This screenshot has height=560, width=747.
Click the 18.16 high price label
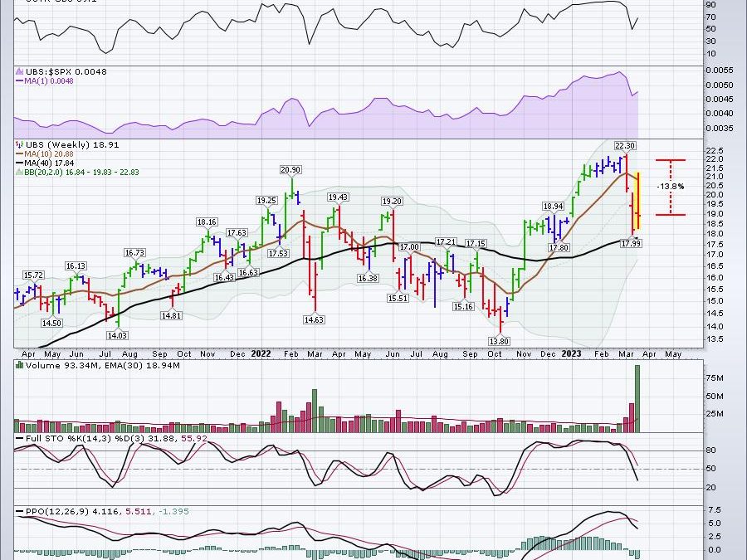point(207,222)
